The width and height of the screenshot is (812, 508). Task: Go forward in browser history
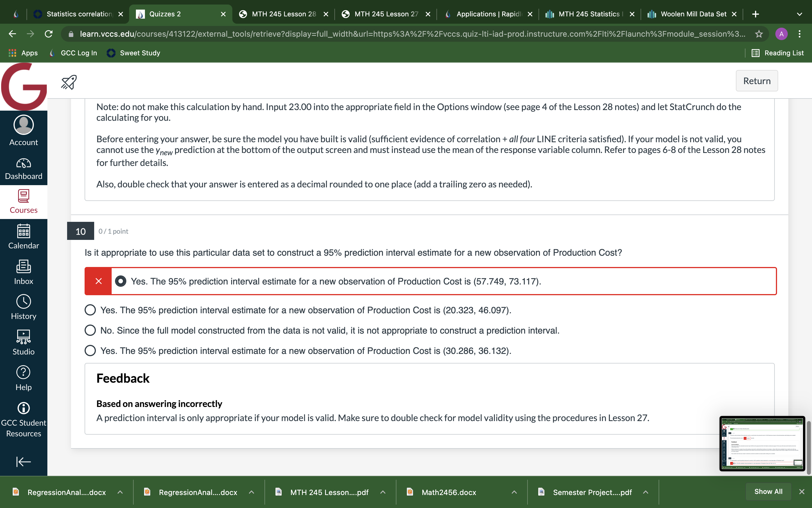click(30, 34)
